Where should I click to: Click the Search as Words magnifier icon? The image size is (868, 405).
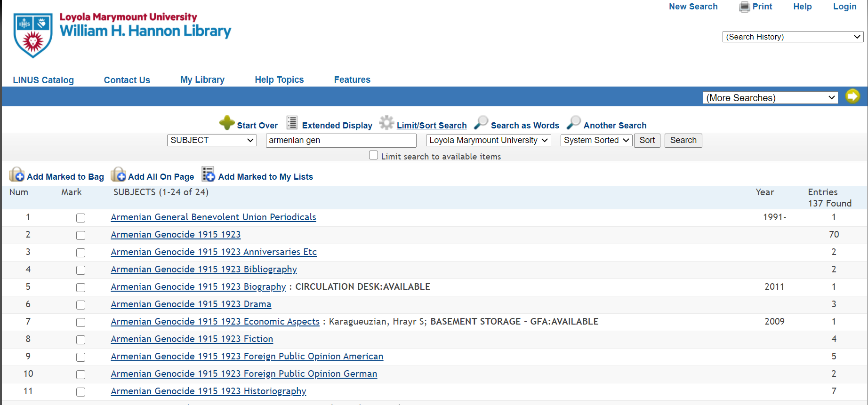[x=481, y=123]
